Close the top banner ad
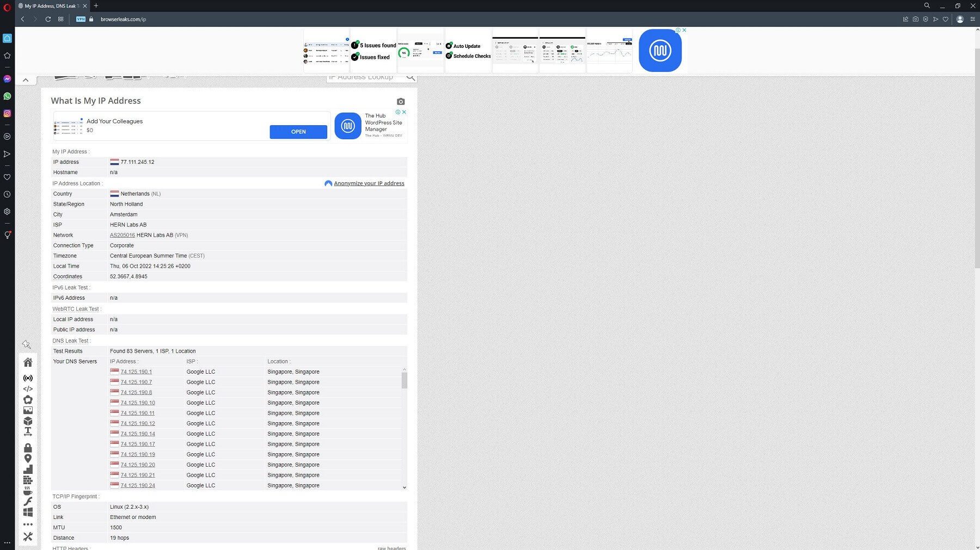The height and width of the screenshot is (550, 980). (x=684, y=30)
